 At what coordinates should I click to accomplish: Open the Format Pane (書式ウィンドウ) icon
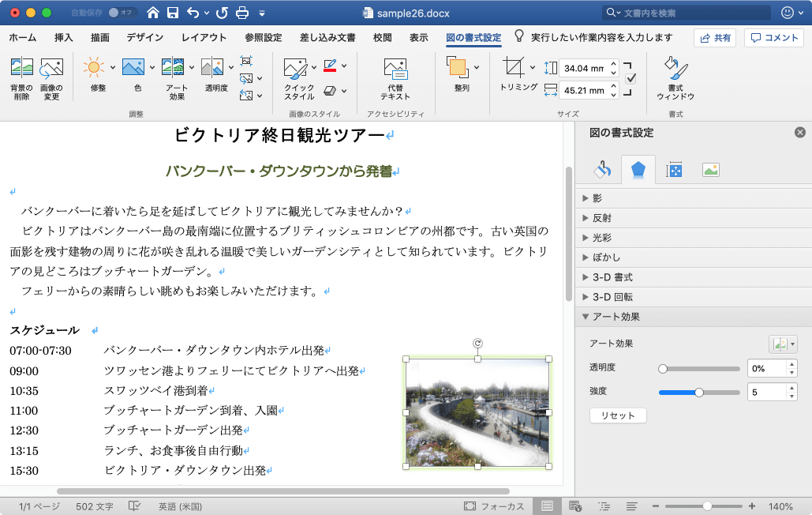pos(675,70)
